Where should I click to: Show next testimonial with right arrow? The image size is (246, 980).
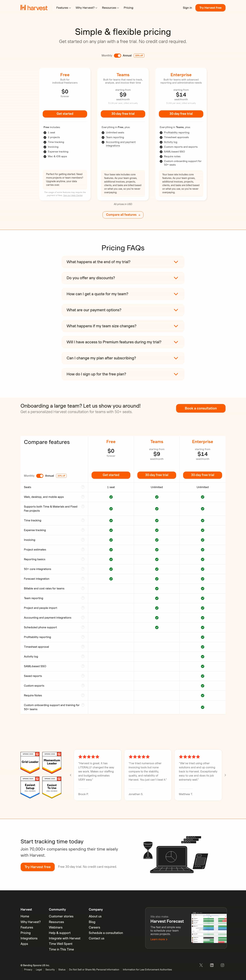click(225, 775)
